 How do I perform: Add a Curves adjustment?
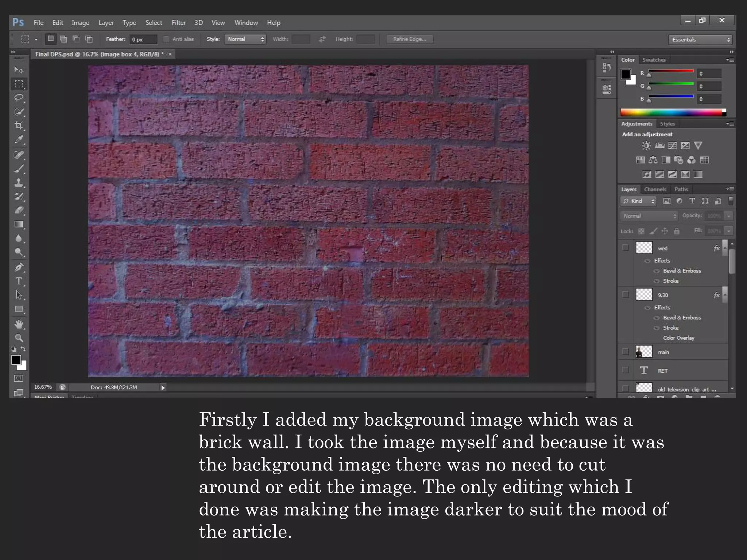(672, 146)
